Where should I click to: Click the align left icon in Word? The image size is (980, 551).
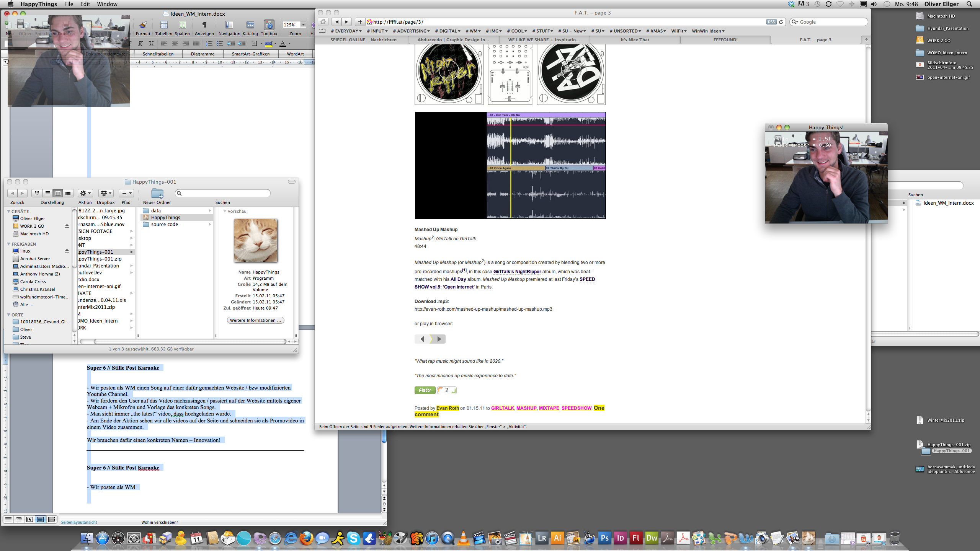coord(164,44)
